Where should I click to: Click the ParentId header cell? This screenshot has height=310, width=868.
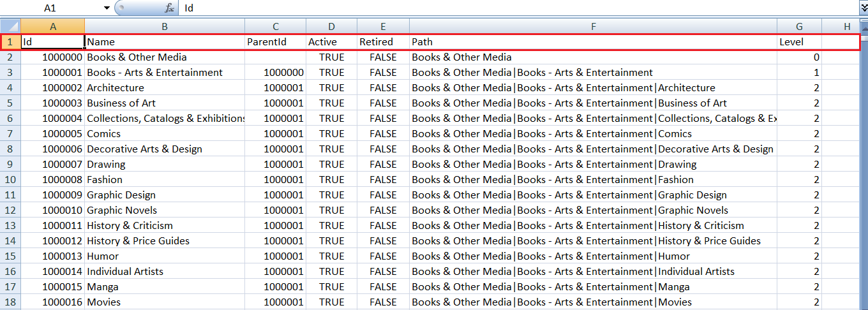276,42
